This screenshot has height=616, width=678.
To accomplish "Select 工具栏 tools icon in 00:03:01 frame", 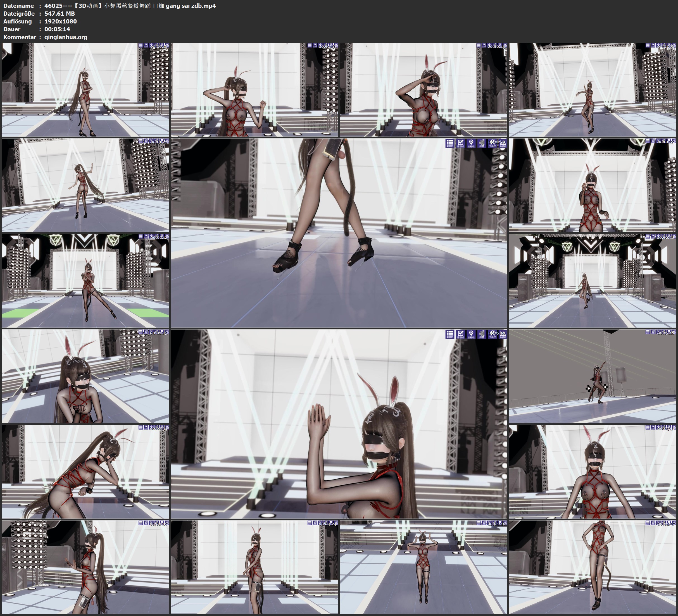I will point(492,334).
